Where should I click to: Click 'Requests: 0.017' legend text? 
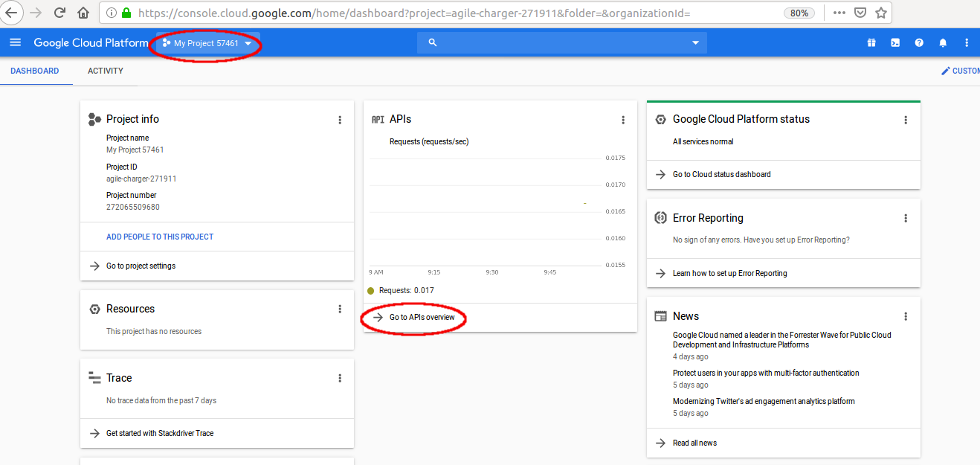[x=407, y=290]
